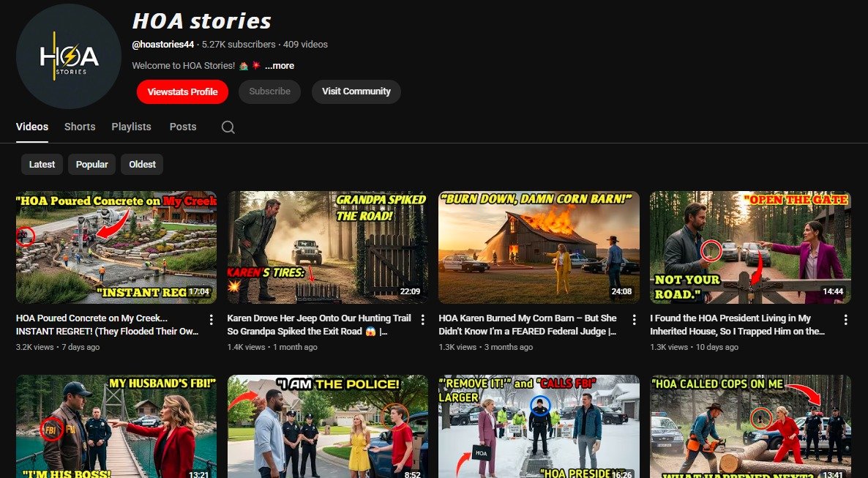The height and width of the screenshot is (478, 868).
Task: Open the Posts tab
Action: (x=183, y=127)
